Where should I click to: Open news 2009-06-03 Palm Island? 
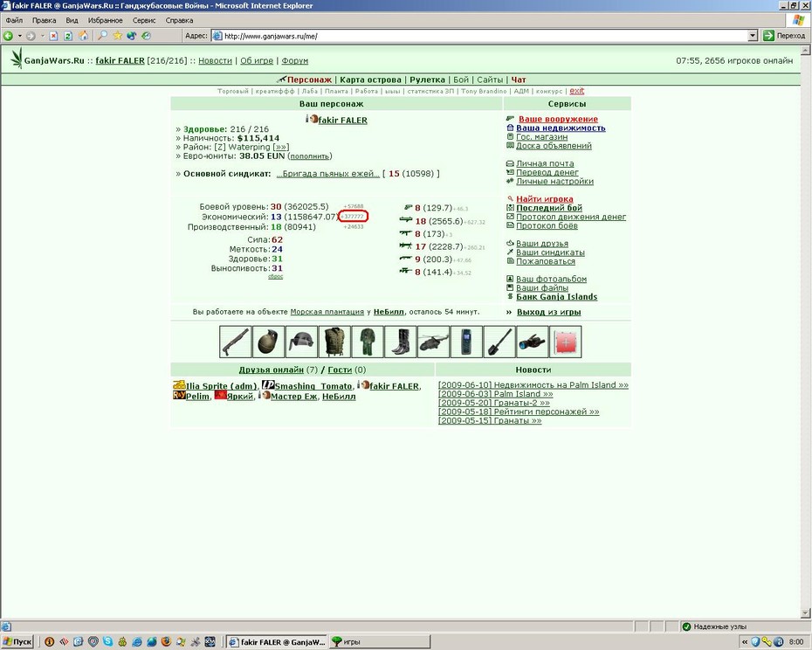click(495, 394)
